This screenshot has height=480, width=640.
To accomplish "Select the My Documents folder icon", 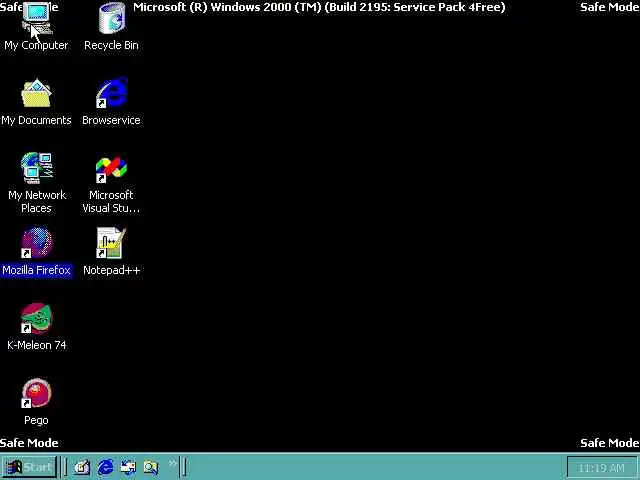I will [x=37, y=93].
